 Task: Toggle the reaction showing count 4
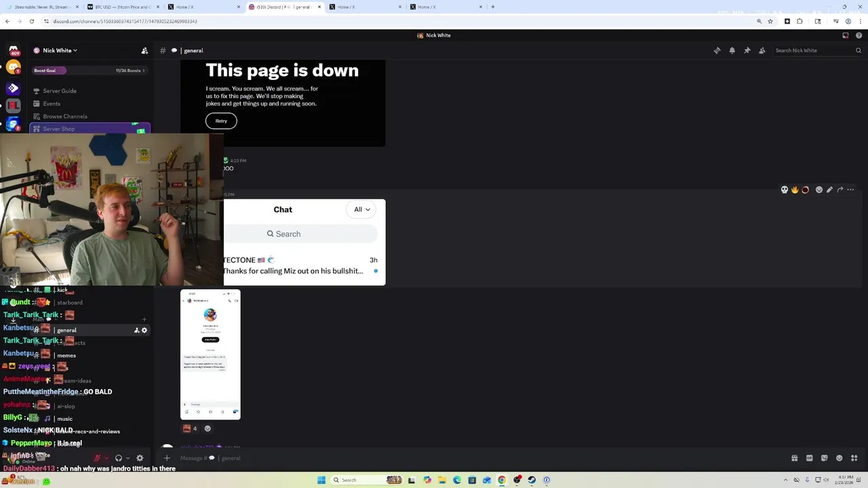tap(190, 428)
